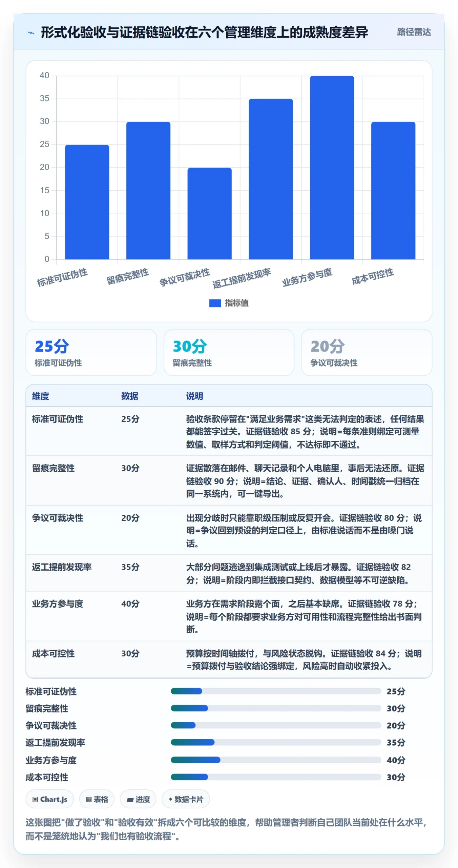This screenshot has width=458, height=868.
Task: Click the 成本可控性 bar in chart
Action: click(x=393, y=191)
